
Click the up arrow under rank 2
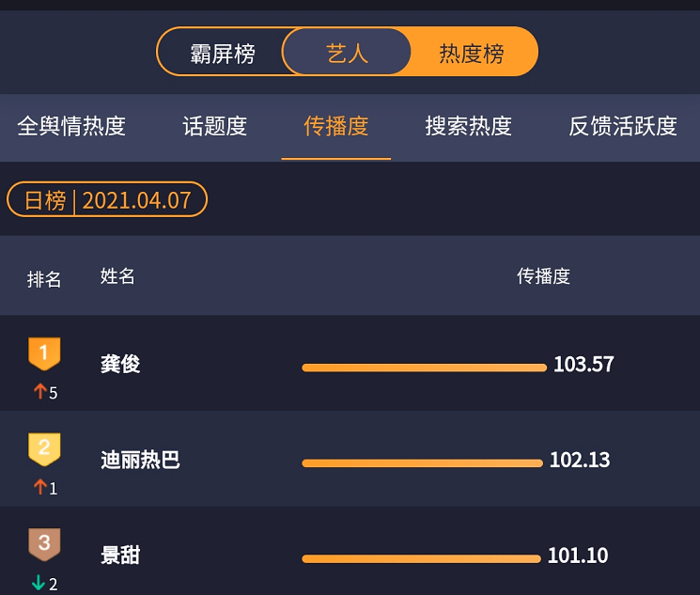tap(39, 487)
